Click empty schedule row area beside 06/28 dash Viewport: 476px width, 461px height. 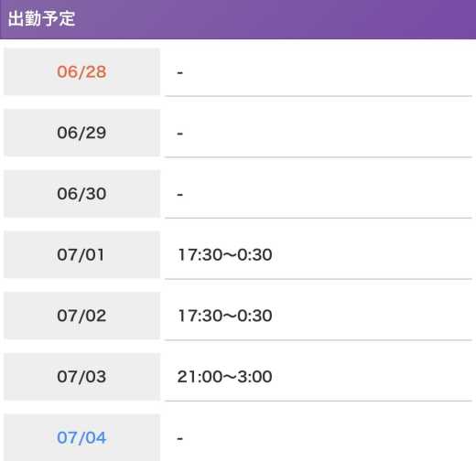pos(328,72)
